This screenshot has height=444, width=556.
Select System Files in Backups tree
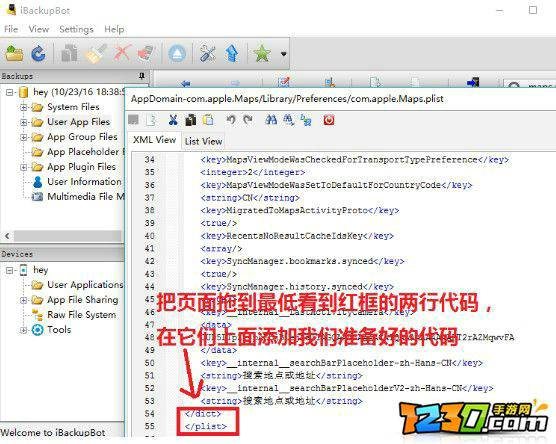point(73,107)
